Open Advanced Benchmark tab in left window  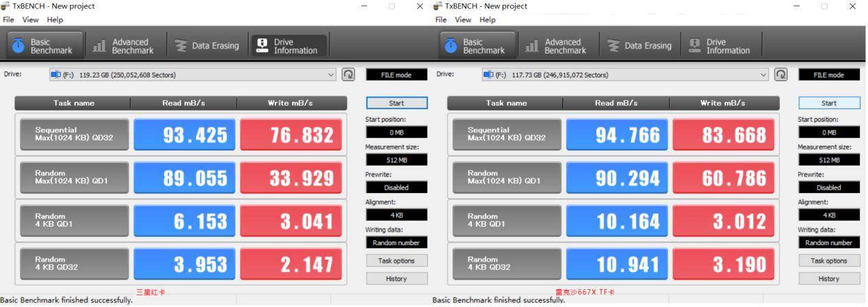click(x=124, y=45)
